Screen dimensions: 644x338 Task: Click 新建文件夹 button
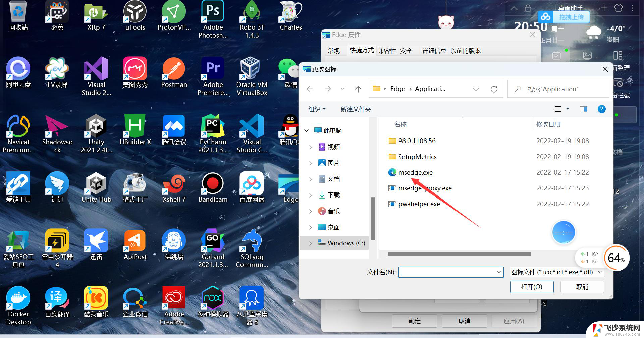(356, 109)
